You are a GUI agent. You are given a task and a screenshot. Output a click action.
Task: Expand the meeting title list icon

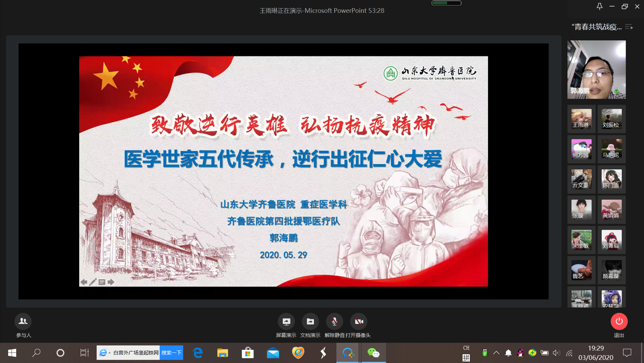[x=629, y=27]
